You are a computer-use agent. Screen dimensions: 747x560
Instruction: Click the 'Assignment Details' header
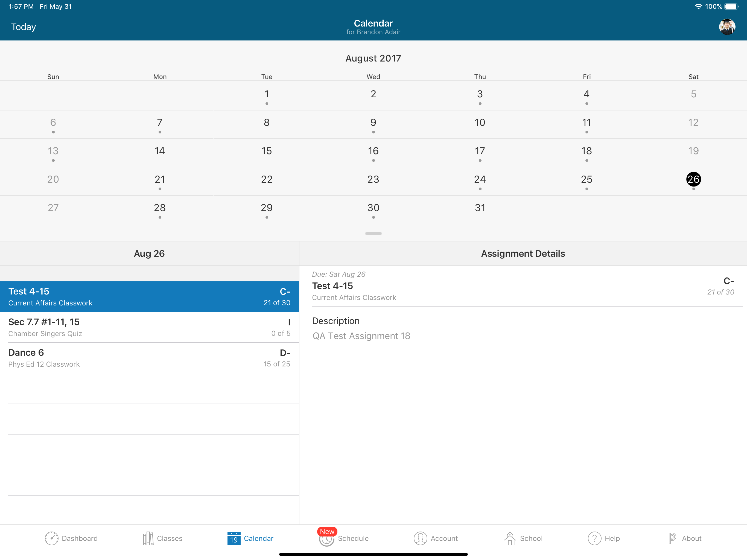pos(523,254)
